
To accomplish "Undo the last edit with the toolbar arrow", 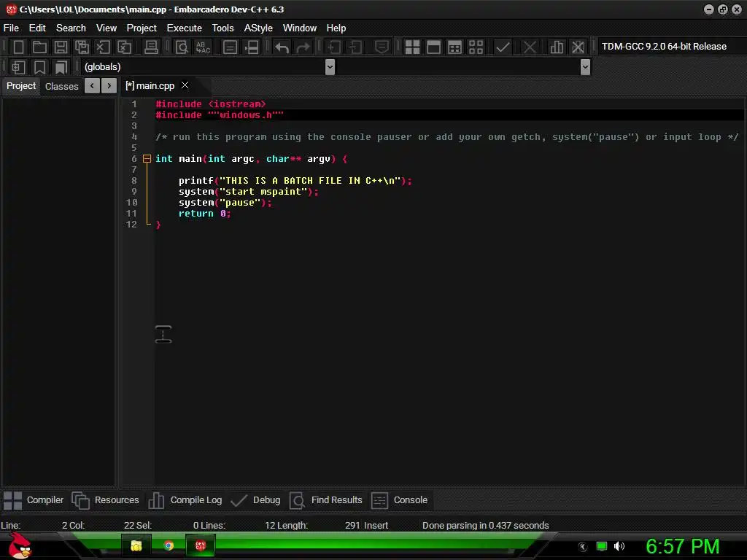I will click(282, 47).
